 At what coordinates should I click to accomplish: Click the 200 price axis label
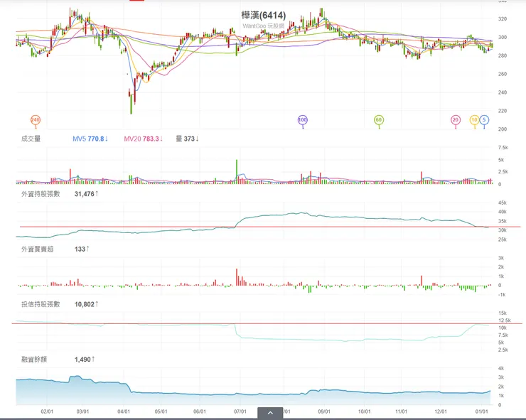click(x=502, y=129)
